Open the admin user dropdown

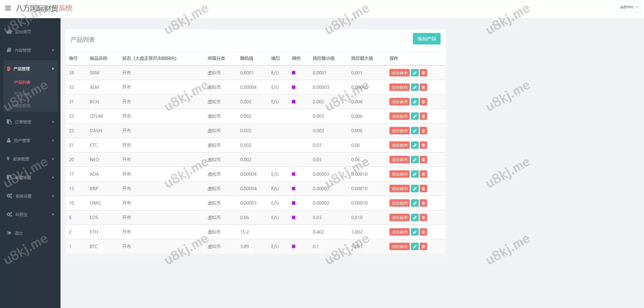point(629,7)
